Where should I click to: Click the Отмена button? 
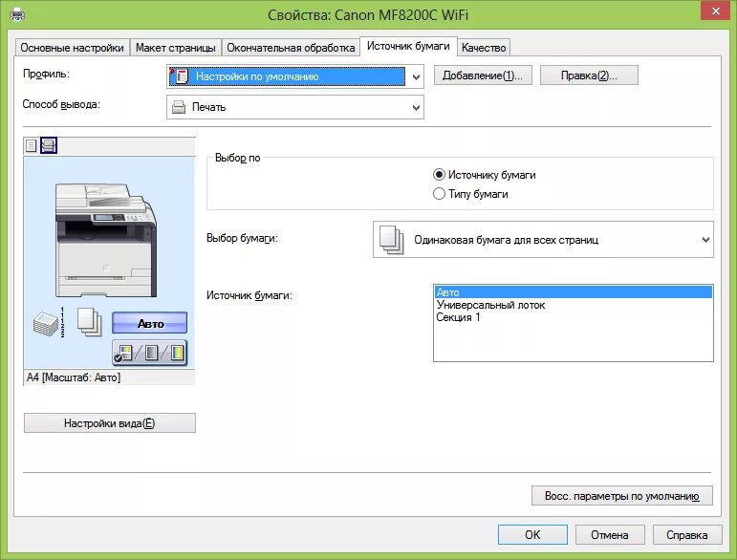pos(610,535)
